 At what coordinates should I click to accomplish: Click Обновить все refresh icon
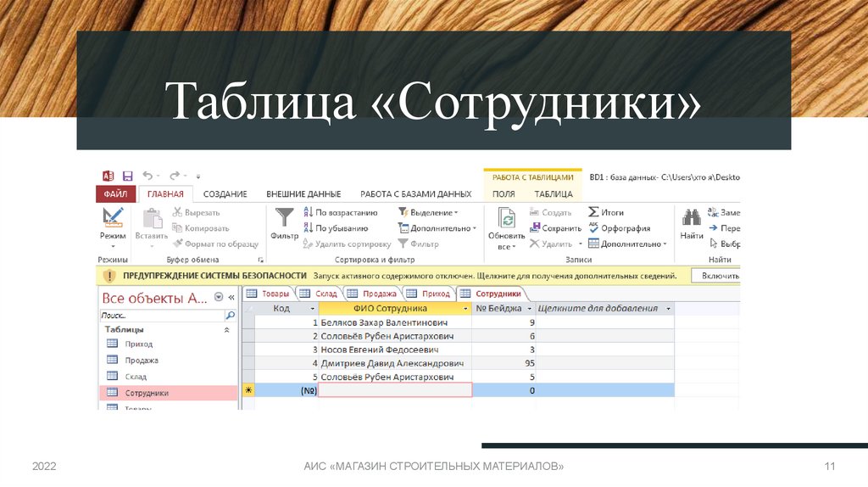pyautogui.click(x=507, y=218)
